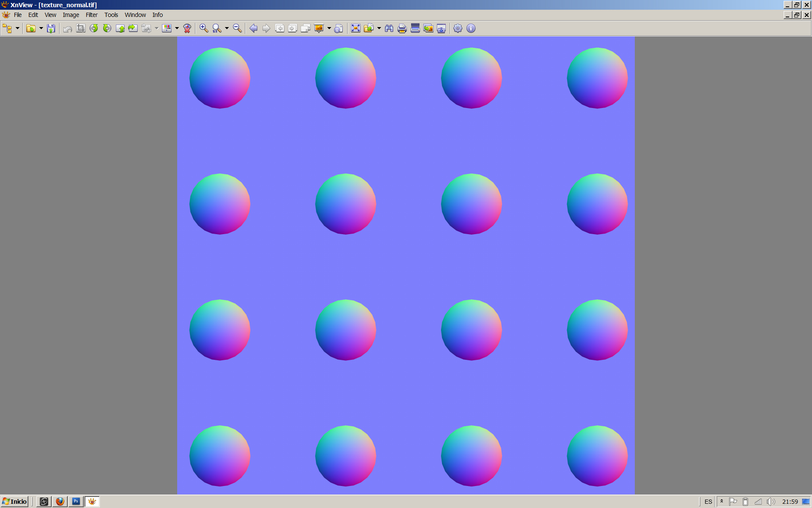Open the Browser tree icon
Image resolution: width=812 pixels, height=508 pixels.
[8, 28]
